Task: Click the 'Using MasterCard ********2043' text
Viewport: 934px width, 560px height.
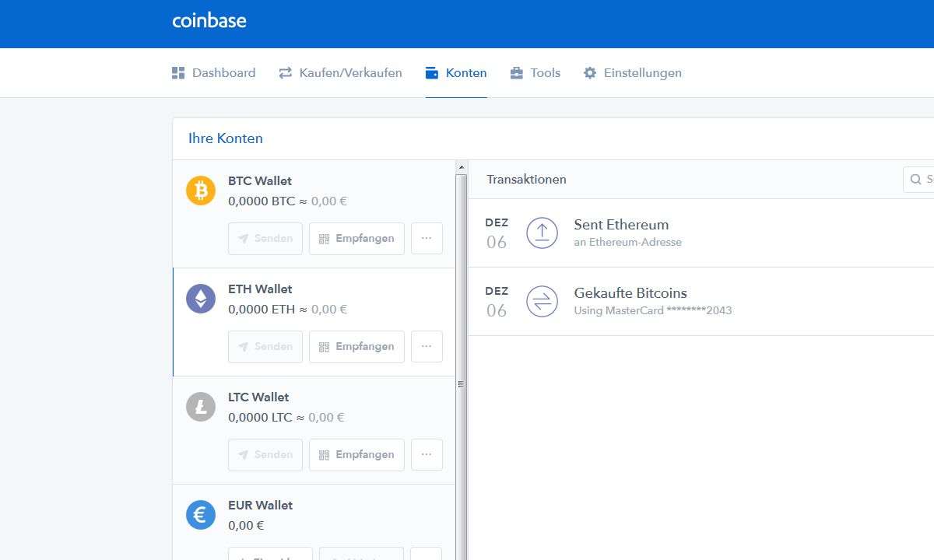Action: [x=653, y=311]
